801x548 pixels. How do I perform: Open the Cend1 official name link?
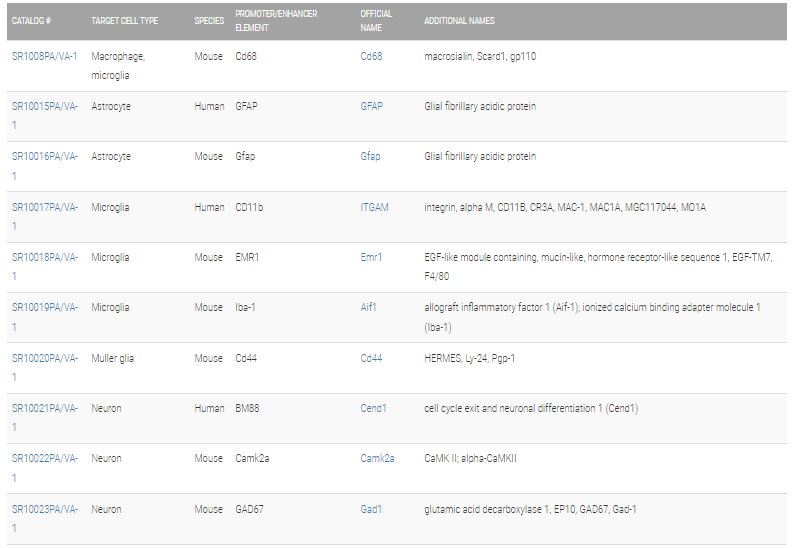coord(373,408)
